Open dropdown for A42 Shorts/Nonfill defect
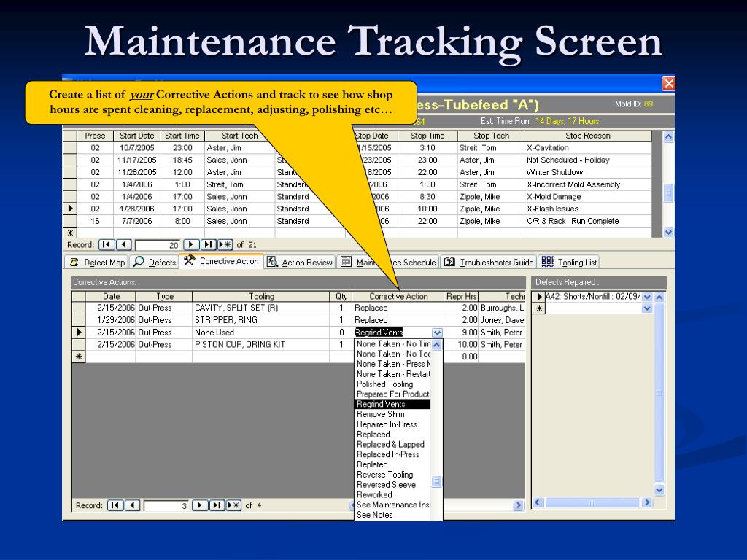This screenshot has height=560, width=747. click(647, 297)
